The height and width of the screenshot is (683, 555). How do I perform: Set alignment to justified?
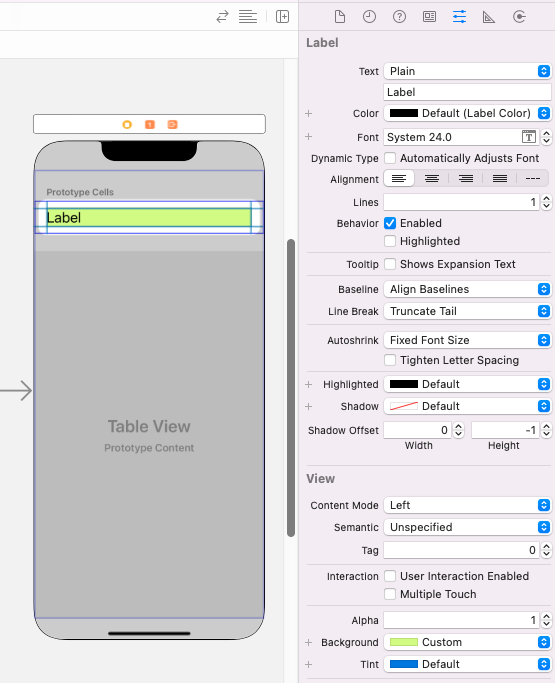click(500, 179)
